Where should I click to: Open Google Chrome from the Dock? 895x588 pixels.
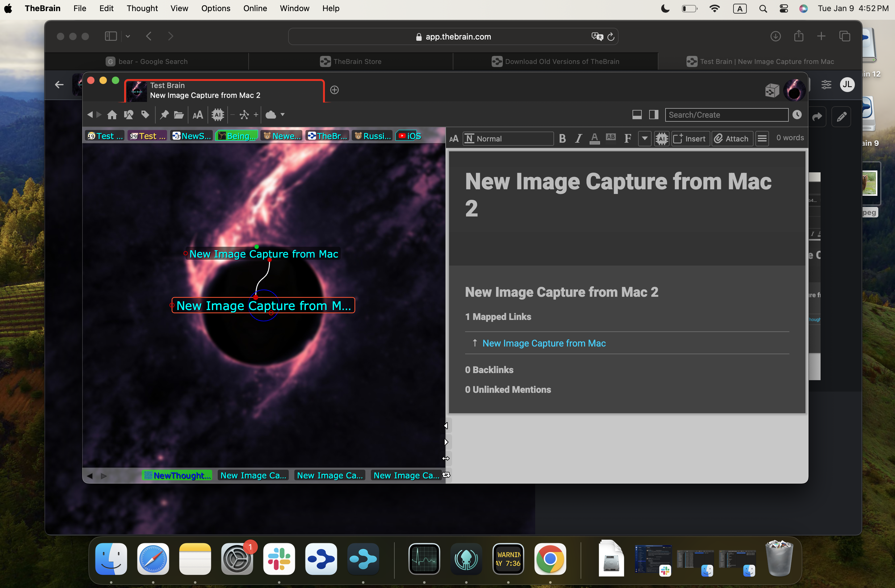[550, 559]
